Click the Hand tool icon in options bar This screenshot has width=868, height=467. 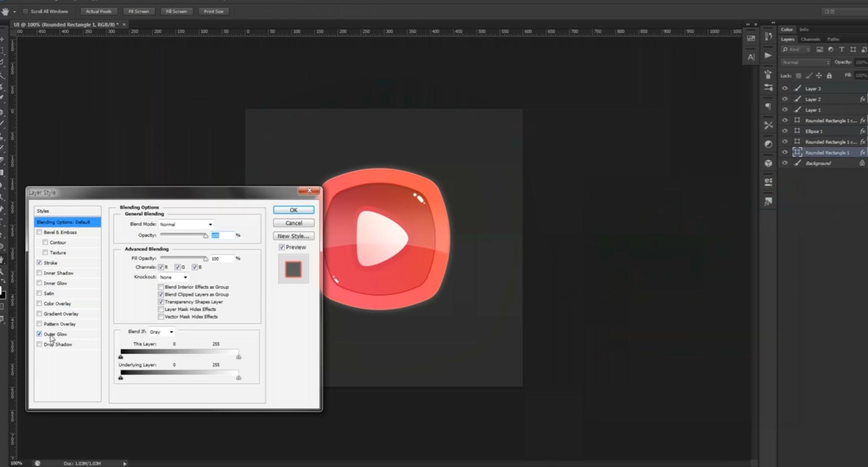5,12
